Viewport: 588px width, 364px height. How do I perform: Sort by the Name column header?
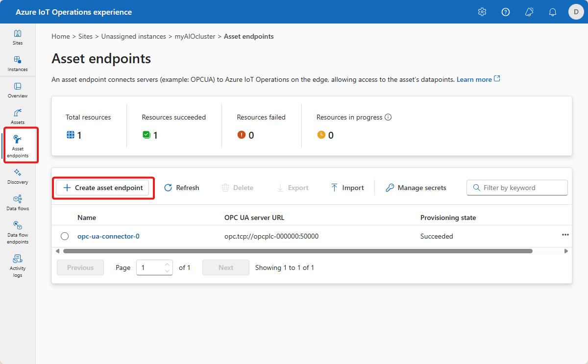pyautogui.click(x=87, y=218)
